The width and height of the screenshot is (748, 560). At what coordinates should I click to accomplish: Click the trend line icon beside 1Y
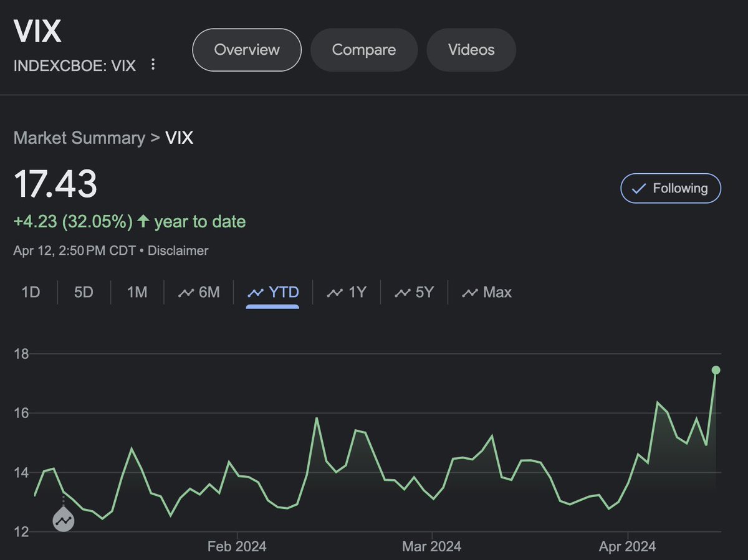pos(335,292)
